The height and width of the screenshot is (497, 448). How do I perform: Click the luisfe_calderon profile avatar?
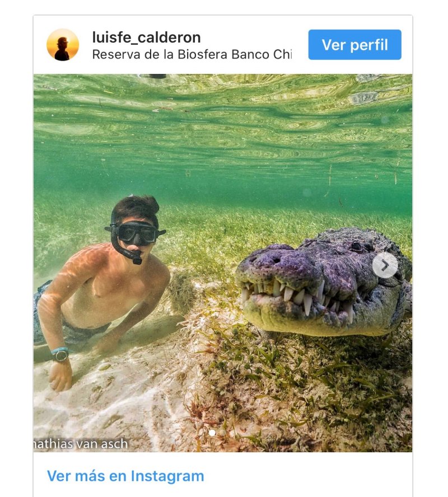(63, 45)
